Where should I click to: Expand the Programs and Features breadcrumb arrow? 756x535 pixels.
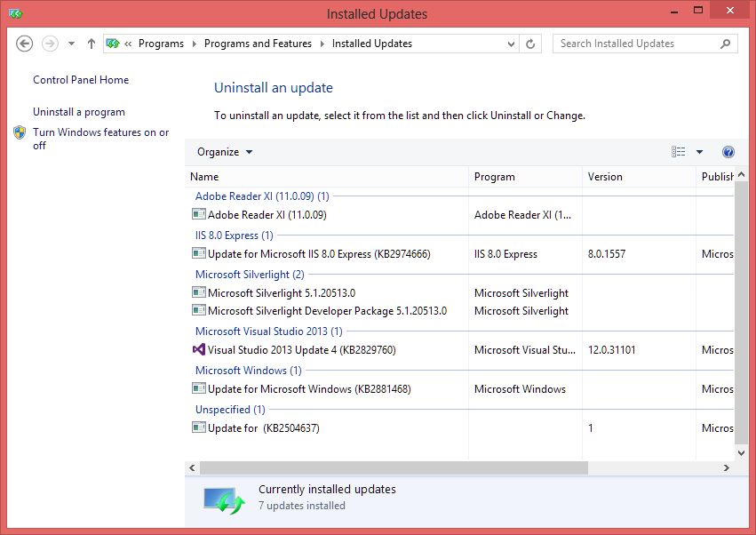(322, 44)
